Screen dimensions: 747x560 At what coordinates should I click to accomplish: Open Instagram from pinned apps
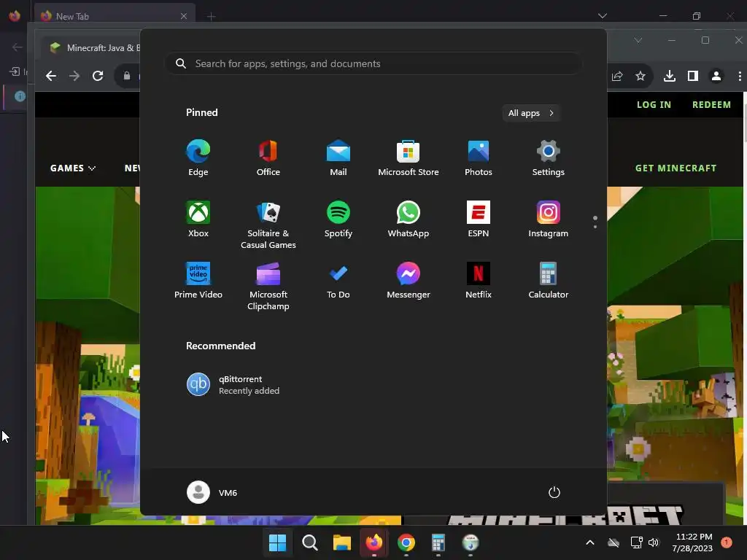coord(549,219)
